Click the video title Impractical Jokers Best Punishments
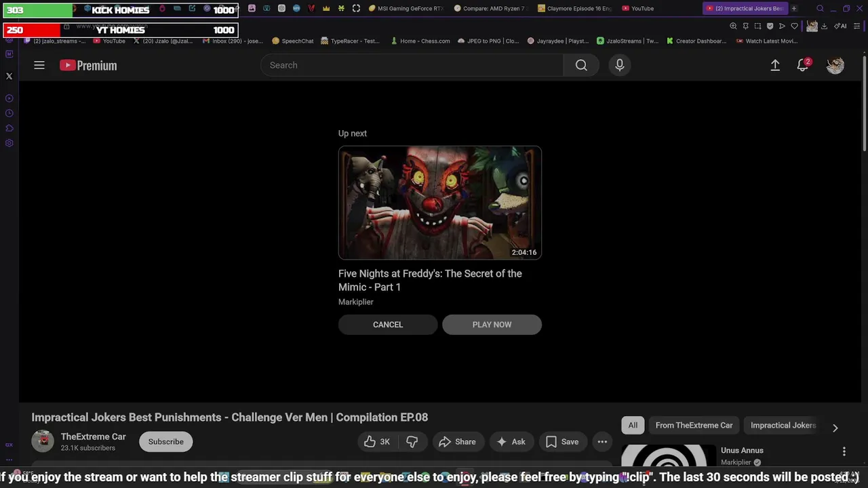 click(x=229, y=417)
